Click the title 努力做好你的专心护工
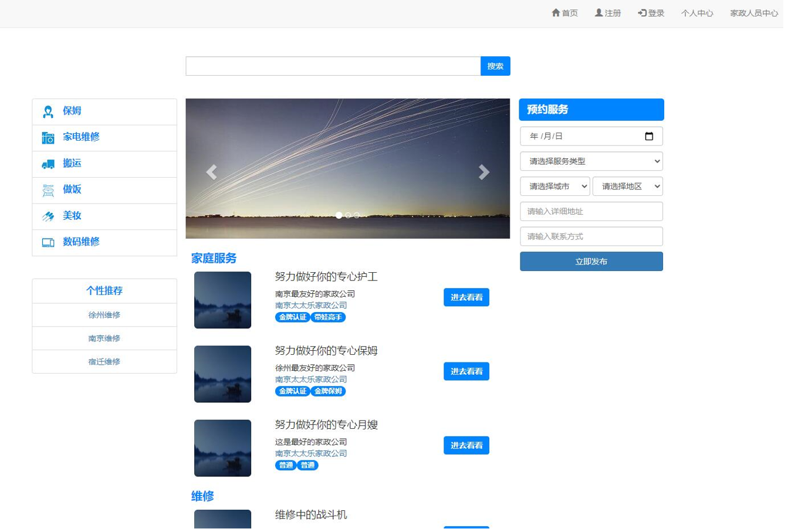The image size is (788, 532). click(329, 279)
